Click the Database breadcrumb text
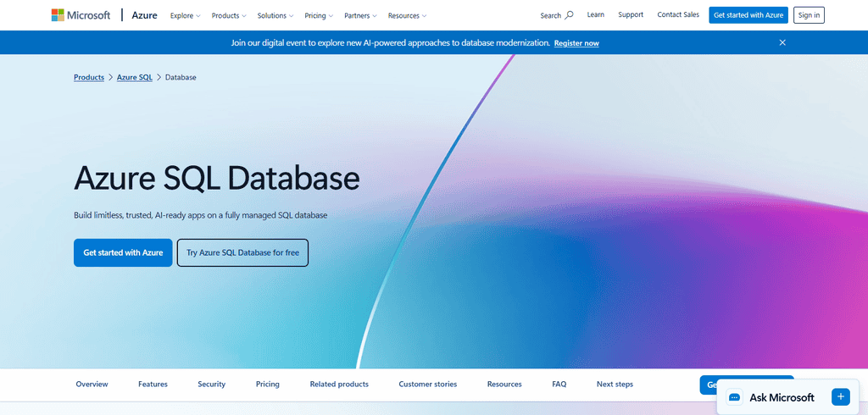The image size is (868, 415). pyautogui.click(x=181, y=77)
